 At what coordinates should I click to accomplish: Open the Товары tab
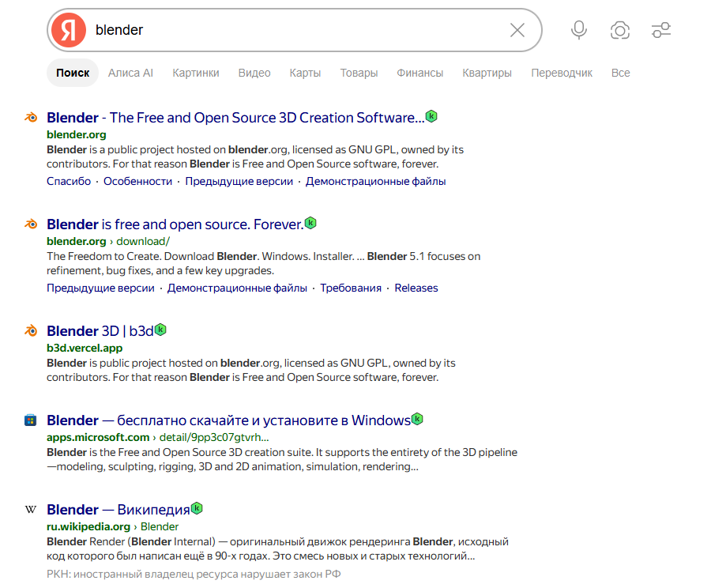[x=359, y=73]
